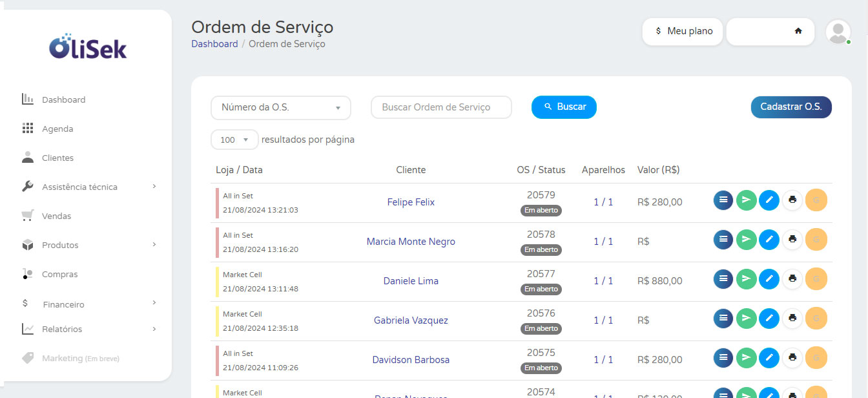Screen dimensions: 868x398
Task: Click Em aberto status badge for OS 20577
Action: coord(541,289)
